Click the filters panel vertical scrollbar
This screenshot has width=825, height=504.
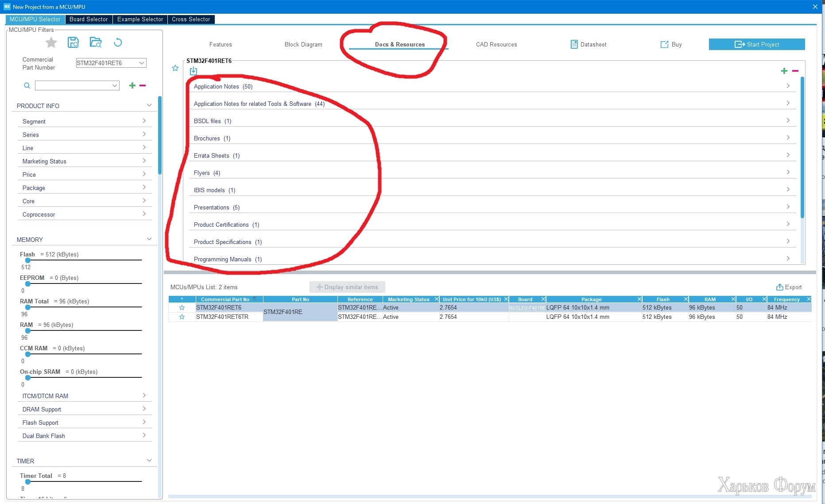(160, 135)
